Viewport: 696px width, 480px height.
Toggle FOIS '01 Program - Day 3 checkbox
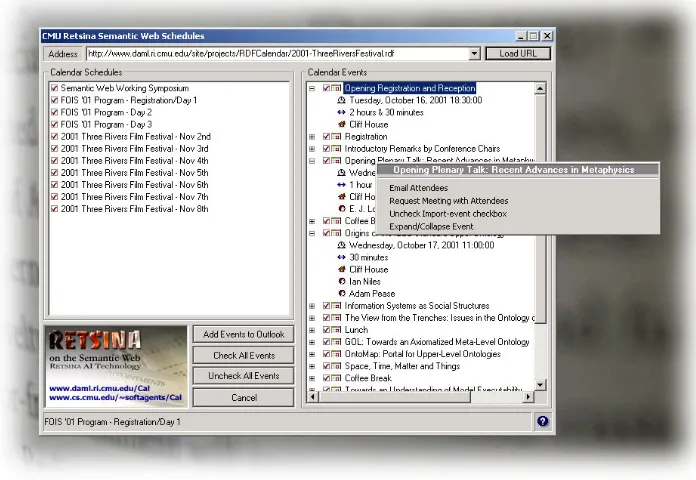coord(55,124)
